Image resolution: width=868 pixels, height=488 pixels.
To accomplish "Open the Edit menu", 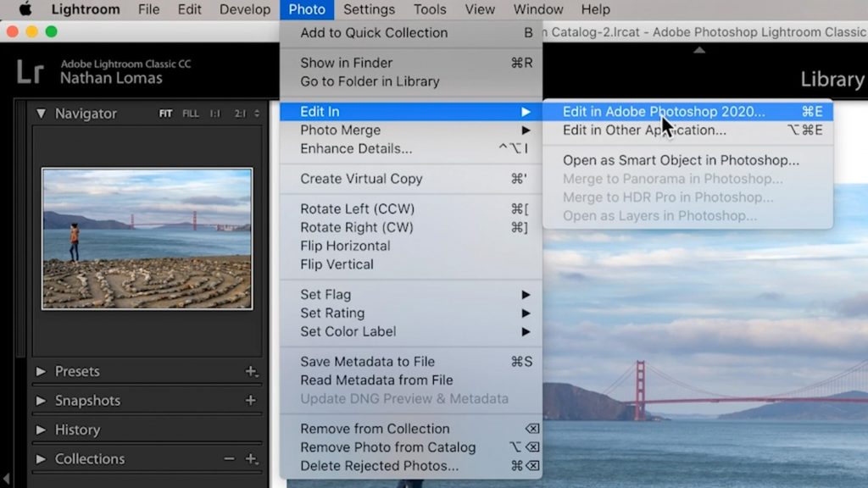I will [189, 9].
